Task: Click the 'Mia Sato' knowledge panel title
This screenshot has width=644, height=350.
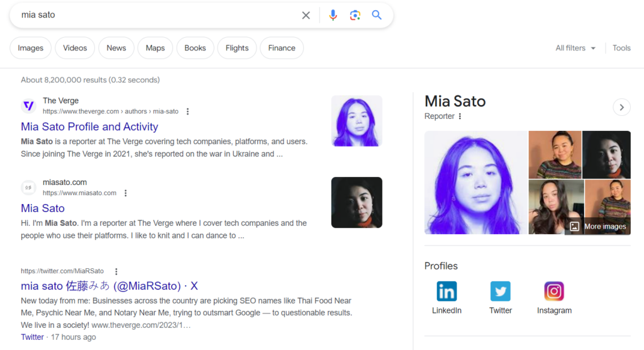Action: click(455, 101)
